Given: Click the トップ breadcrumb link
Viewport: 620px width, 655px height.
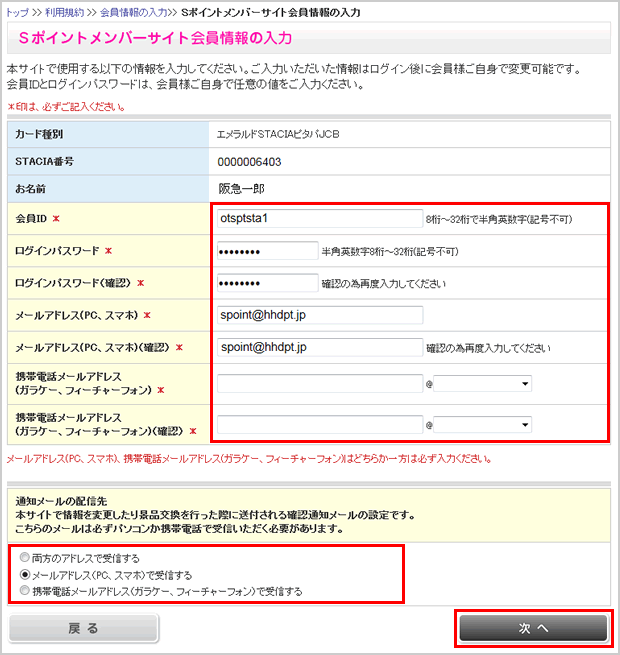Looking at the screenshot, I should 17,11.
